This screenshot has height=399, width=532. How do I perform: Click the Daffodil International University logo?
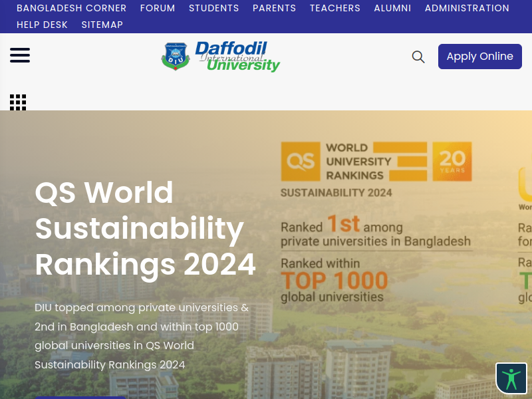(221, 57)
